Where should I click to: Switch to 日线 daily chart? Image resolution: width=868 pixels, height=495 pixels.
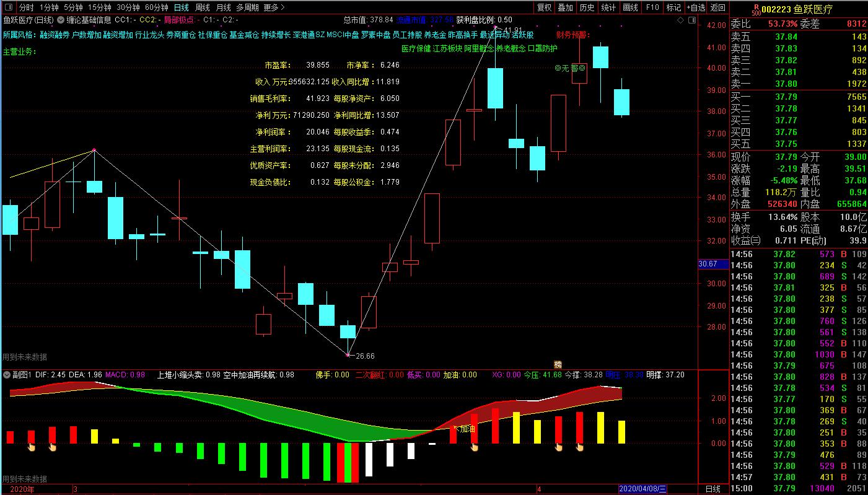coord(182,7)
